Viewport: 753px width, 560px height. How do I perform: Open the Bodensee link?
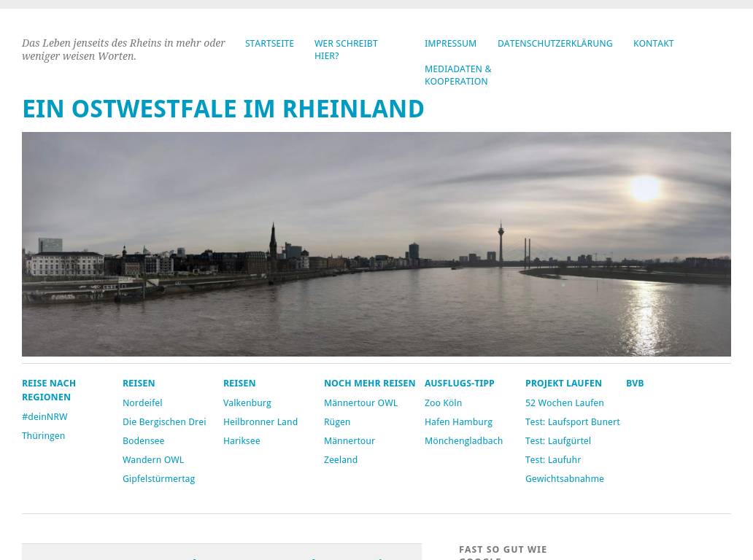pyautogui.click(x=143, y=441)
